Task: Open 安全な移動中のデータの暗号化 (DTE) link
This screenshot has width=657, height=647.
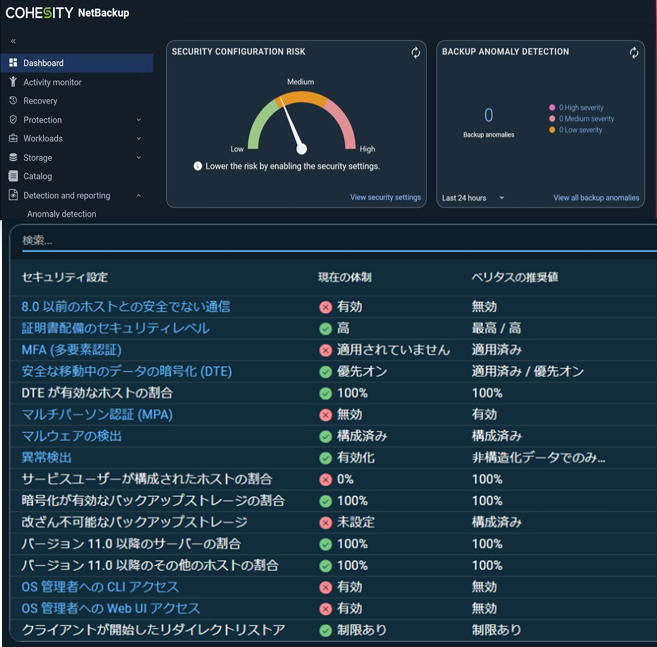Action: pos(127,371)
